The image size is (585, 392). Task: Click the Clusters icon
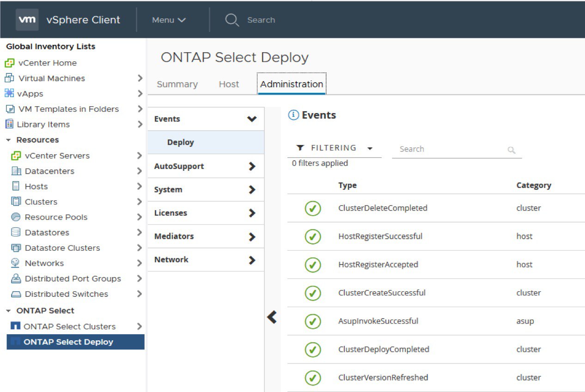16,201
